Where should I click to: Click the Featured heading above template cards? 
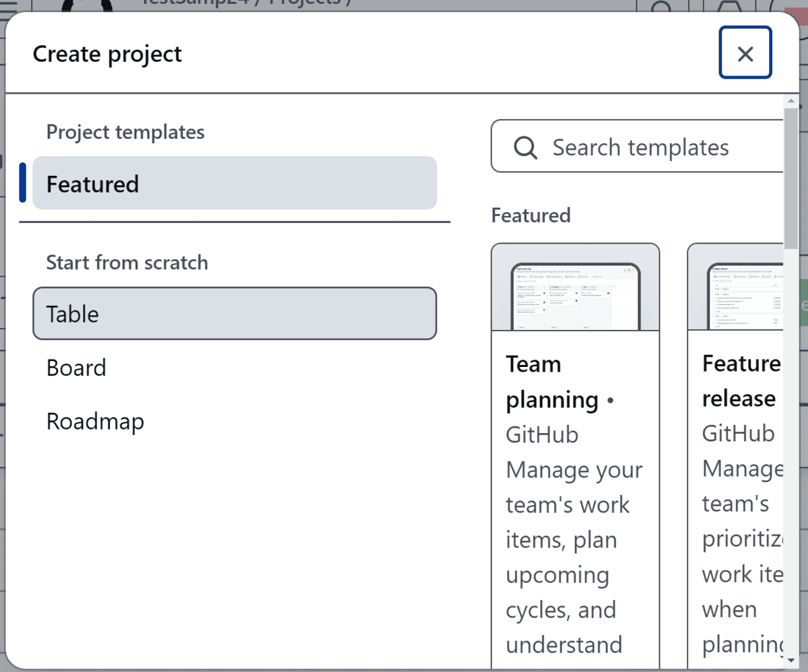531,215
